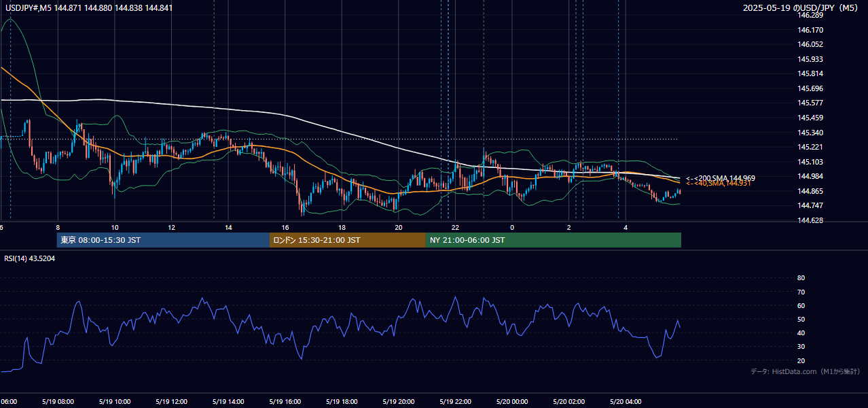Viewport: 868px width, 408px height.
Task: Click hour label 22 under the price chart
Action: pos(455,227)
